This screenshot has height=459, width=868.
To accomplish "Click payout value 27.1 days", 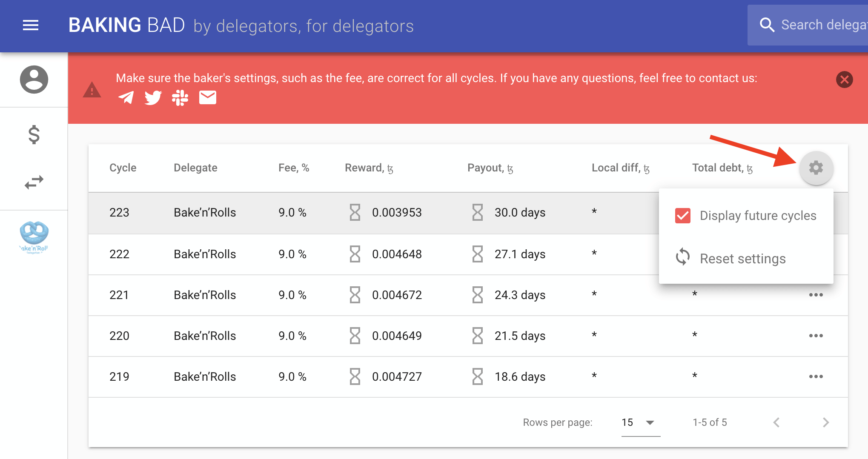I will click(520, 254).
